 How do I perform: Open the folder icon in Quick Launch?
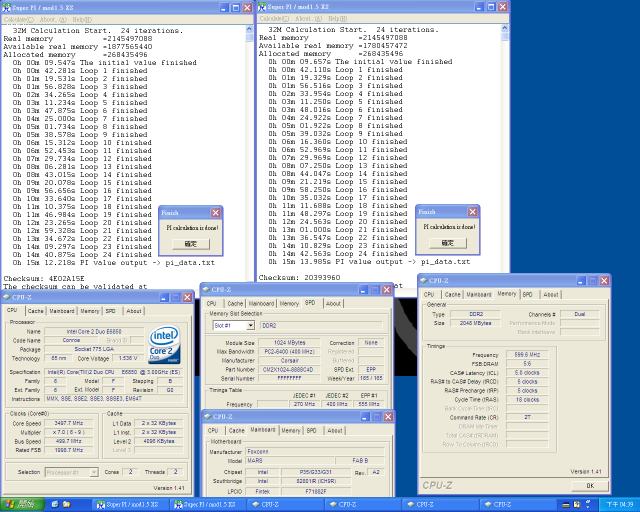click(67, 505)
